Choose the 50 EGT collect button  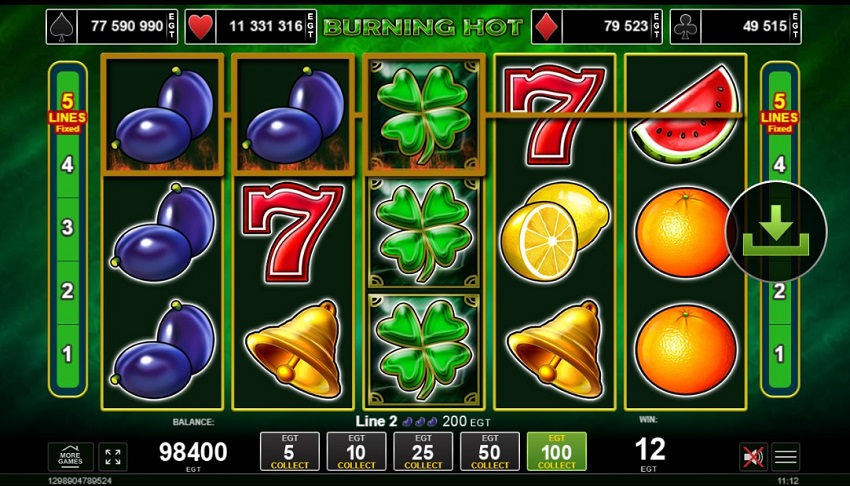[490, 451]
